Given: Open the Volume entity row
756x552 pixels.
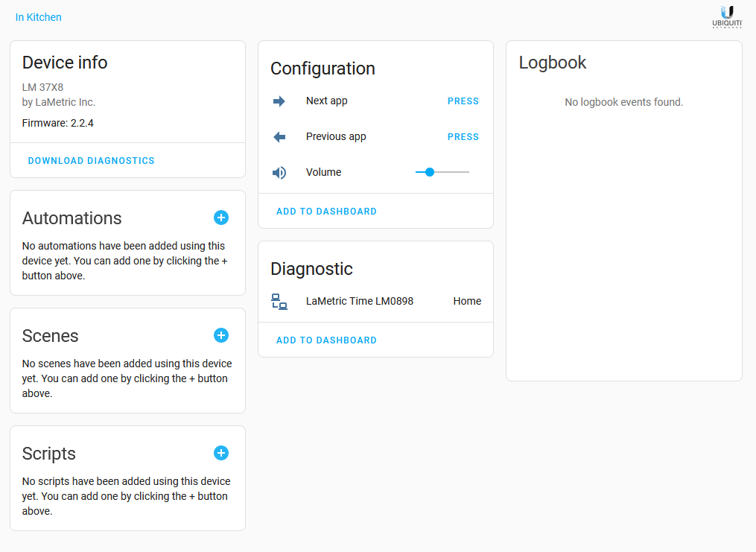Looking at the screenshot, I should click(x=375, y=172).
